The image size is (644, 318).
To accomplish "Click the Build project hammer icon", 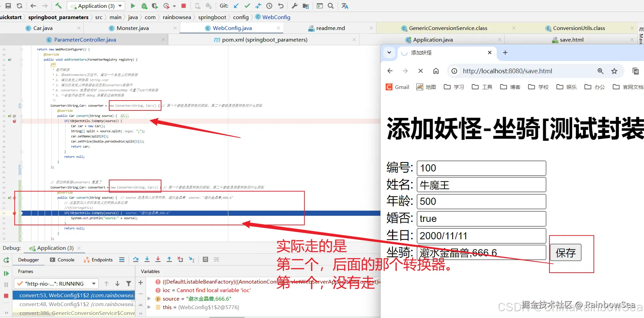I will [x=58, y=6].
